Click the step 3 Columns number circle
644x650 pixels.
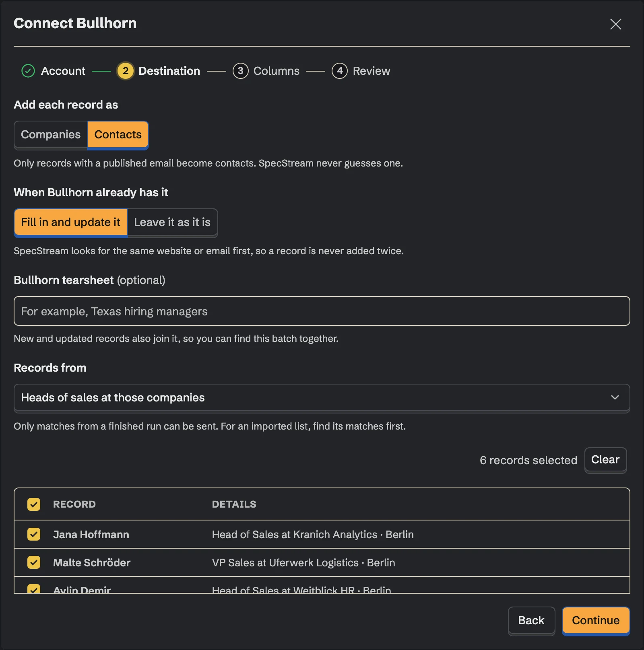click(240, 71)
